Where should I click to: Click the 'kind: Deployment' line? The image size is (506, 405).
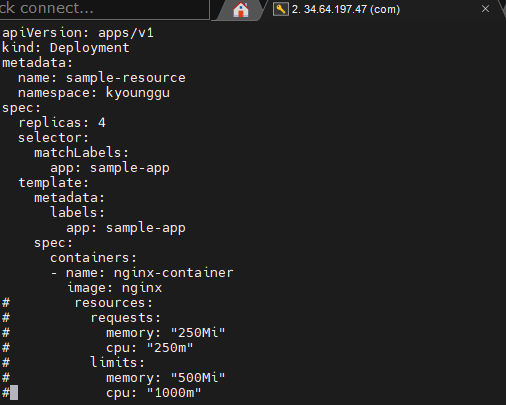66,48
